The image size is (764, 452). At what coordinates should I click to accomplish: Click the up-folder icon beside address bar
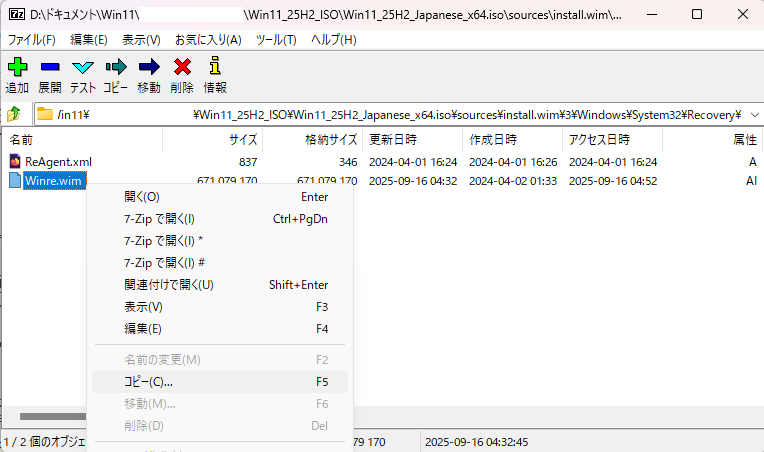pos(15,114)
